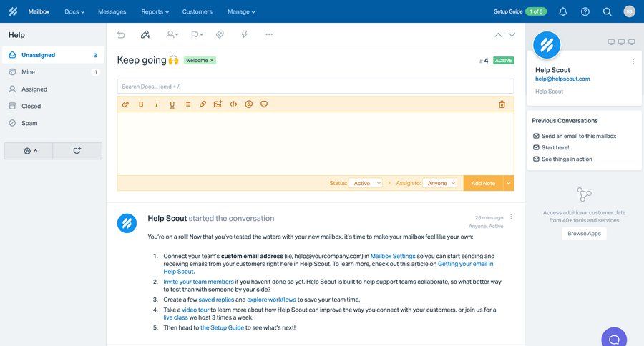Click the undo arrow in conversation toolbar
The image size is (644, 346).
tap(121, 34)
